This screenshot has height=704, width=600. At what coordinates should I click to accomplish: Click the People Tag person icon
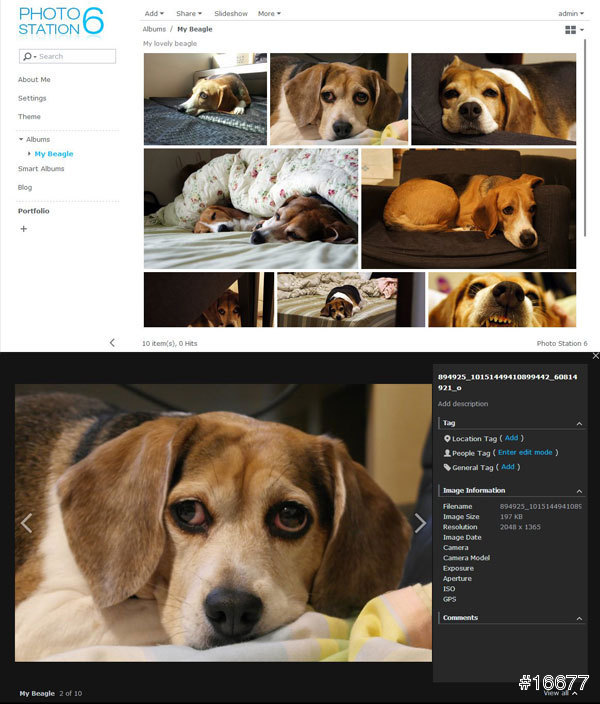tap(447, 453)
